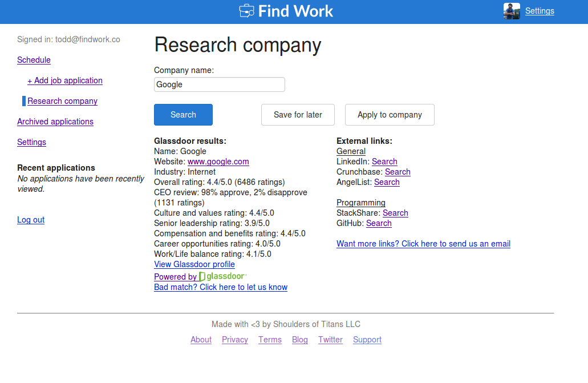The width and height of the screenshot is (588, 383).
Task: Open the About footer link
Action: coord(201,340)
